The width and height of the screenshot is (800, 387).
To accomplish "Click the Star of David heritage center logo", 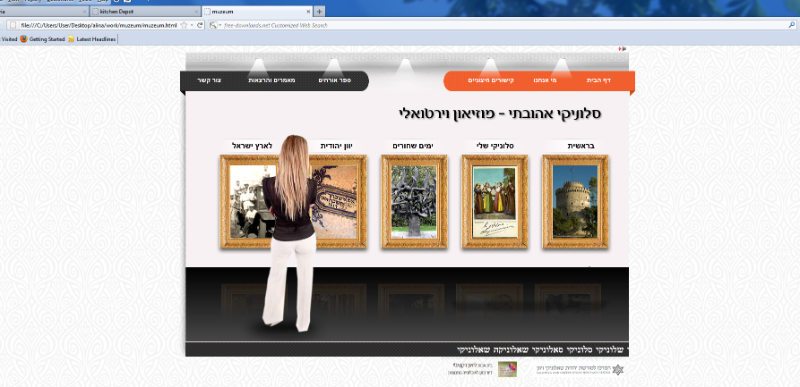I will point(618,370).
